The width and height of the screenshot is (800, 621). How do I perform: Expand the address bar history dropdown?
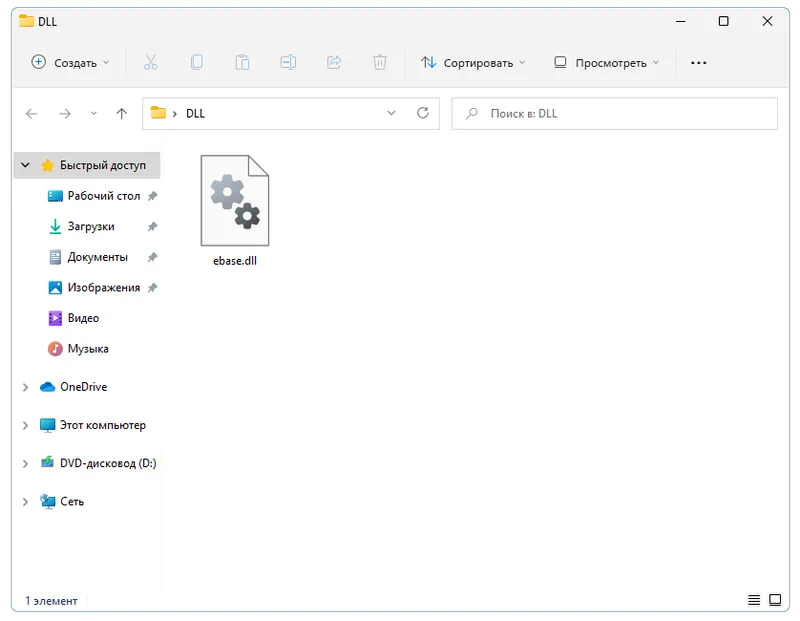(391, 113)
